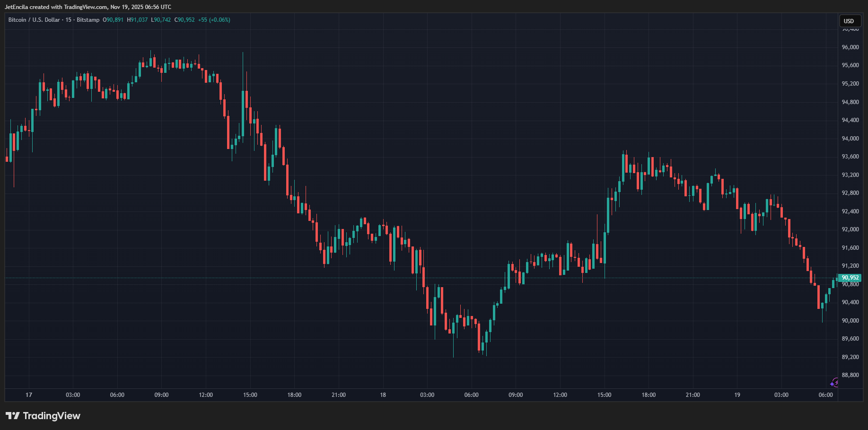Click the open price value O90,891

113,20
